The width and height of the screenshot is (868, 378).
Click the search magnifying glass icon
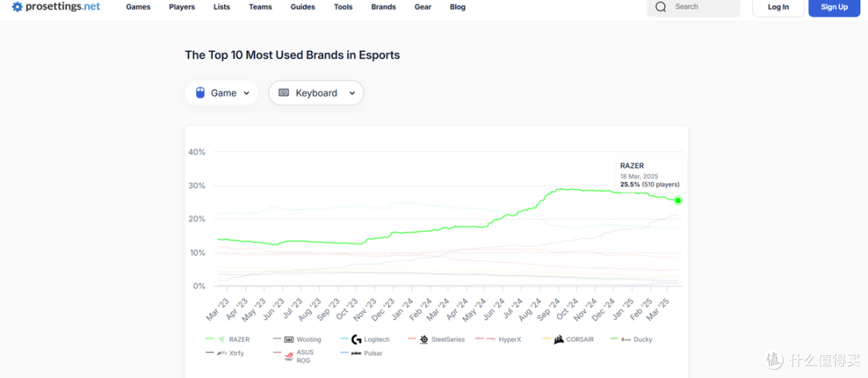[661, 7]
